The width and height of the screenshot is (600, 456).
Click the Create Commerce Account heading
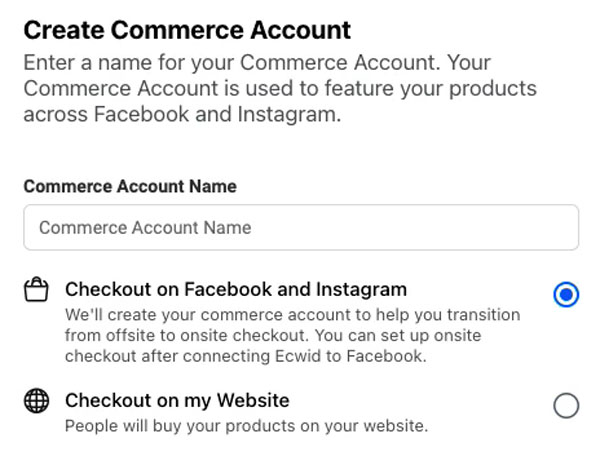[x=187, y=30]
